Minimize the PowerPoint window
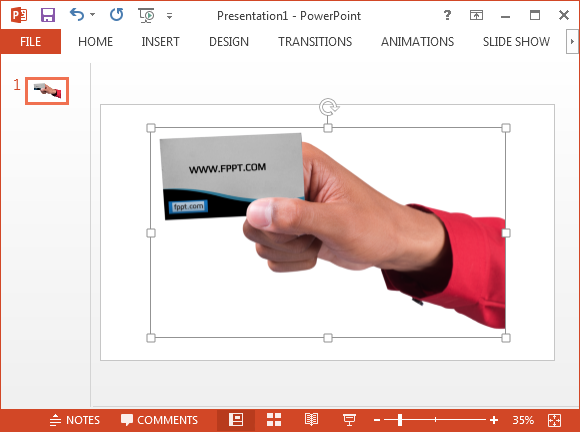Viewport: 580px width, 432px height. [506, 16]
